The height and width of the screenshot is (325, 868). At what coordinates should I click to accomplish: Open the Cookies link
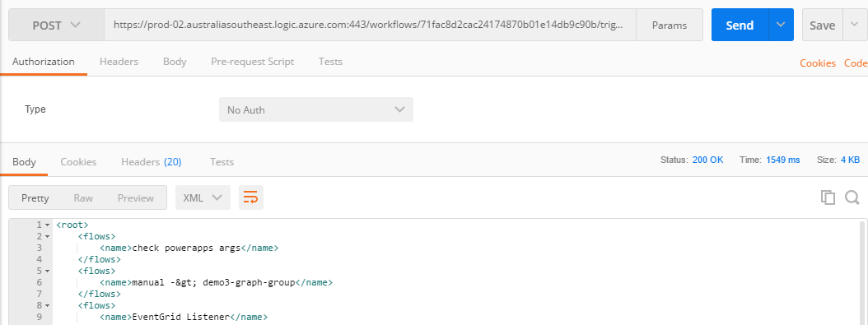[x=818, y=63]
